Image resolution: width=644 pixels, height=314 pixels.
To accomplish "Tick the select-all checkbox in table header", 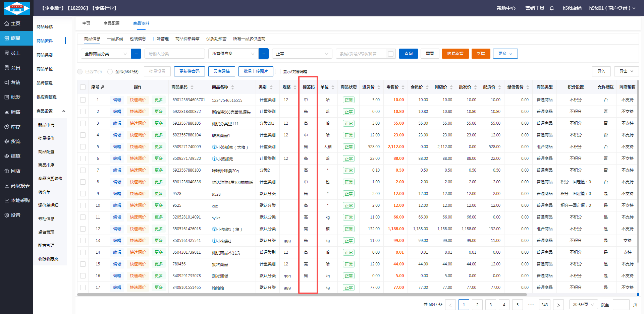I will coord(83,87).
